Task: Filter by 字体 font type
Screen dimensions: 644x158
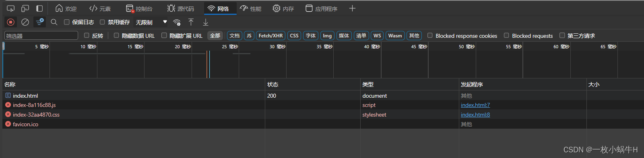Action: pyautogui.click(x=311, y=36)
